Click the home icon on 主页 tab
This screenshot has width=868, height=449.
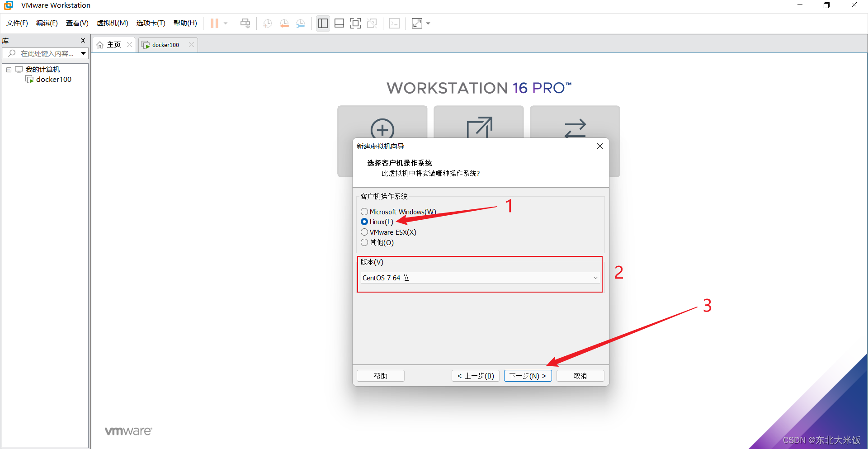coord(100,45)
